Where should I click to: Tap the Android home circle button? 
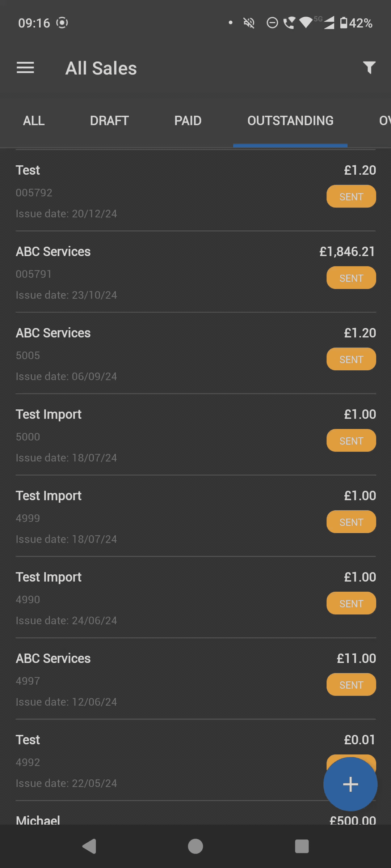[x=195, y=846]
